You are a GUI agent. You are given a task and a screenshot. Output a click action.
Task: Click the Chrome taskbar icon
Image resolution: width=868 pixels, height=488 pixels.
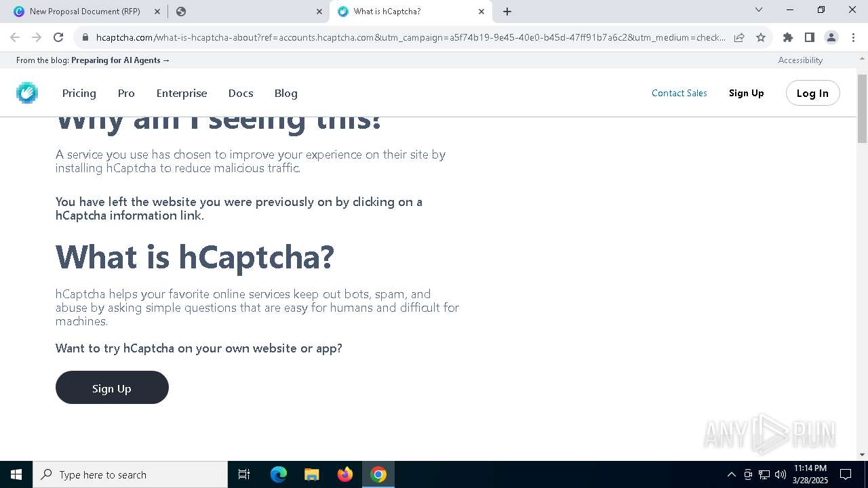click(x=378, y=474)
